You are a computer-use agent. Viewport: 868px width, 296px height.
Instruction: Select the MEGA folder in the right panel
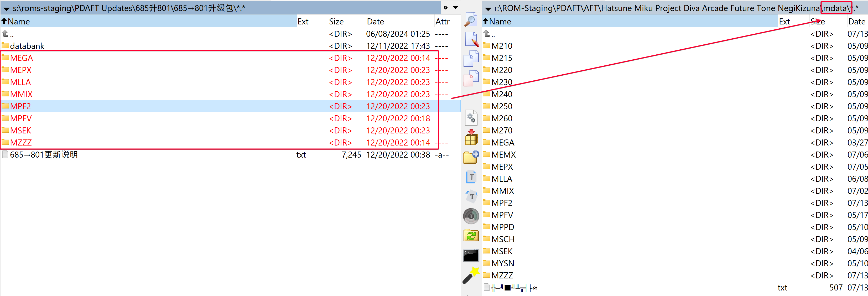click(675, 143)
